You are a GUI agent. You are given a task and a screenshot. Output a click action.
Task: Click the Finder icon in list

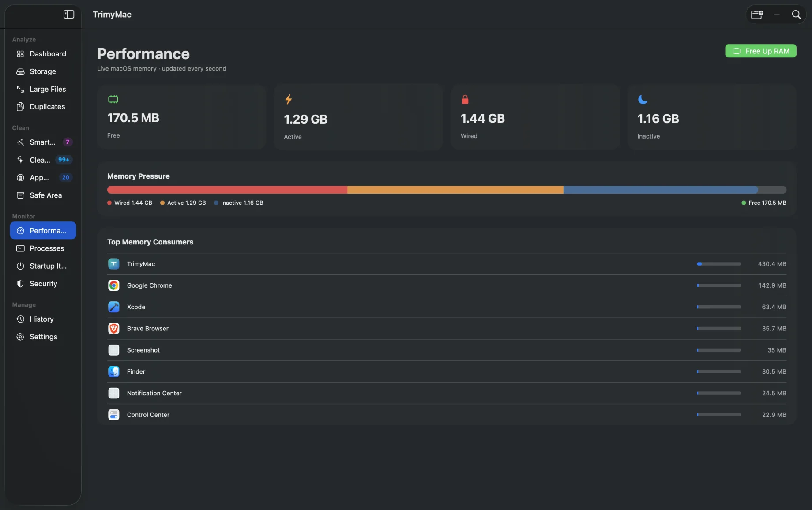click(114, 371)
